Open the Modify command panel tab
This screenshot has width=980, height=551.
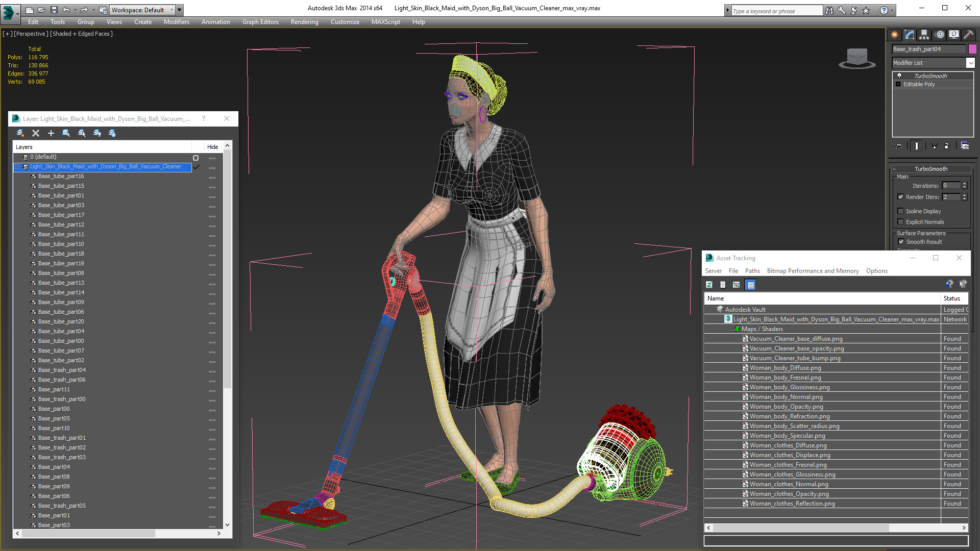coord(910,35)
